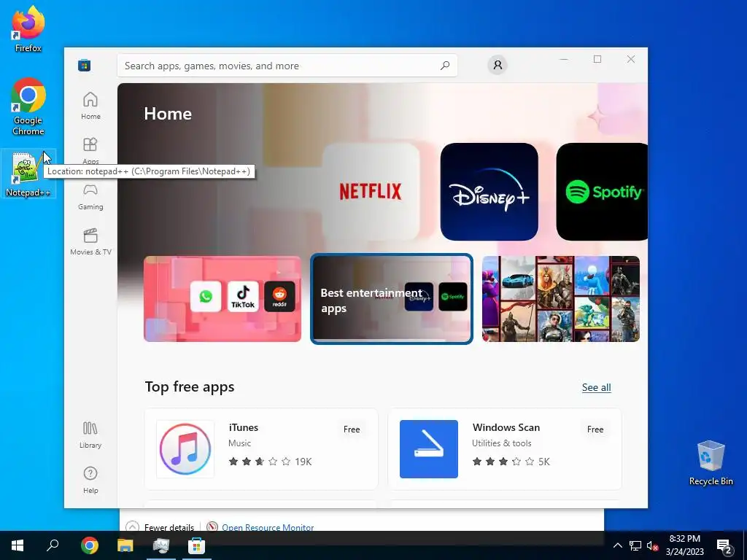Click See all for Top free apps
The width and height of the screenshot is (747, 560).
coord(597,387)
